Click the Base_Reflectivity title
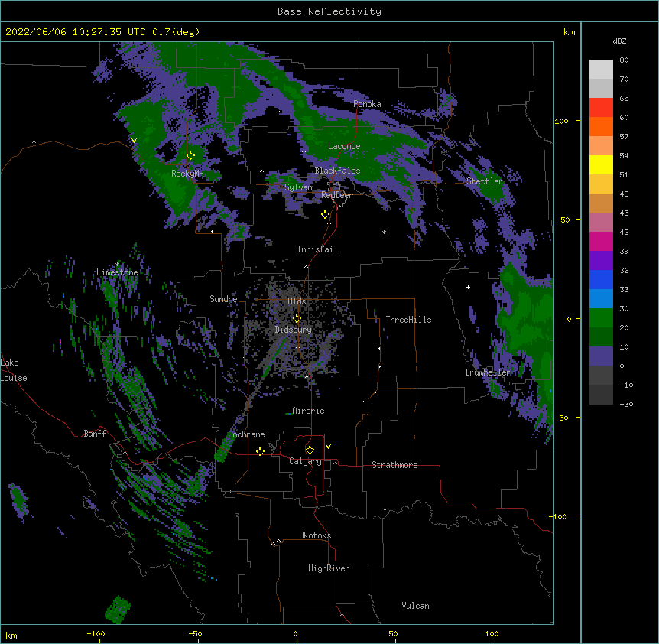The height and width of the screenshot is (644, 659). [329, 11]
